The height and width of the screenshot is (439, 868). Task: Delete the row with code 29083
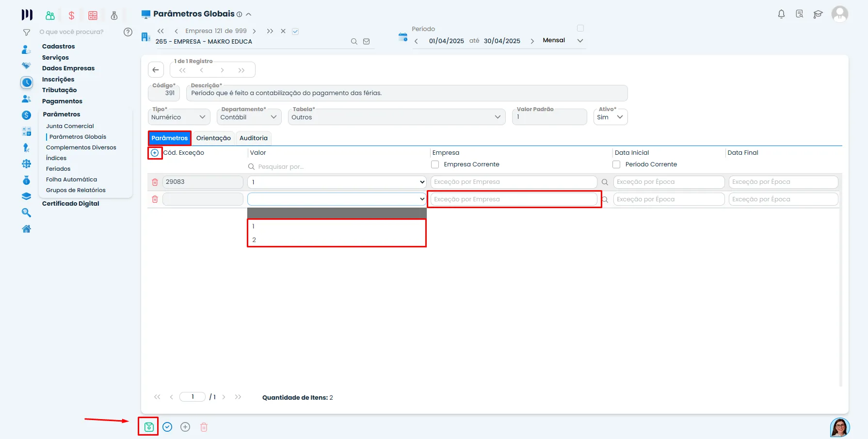click(x=155, y=182)
